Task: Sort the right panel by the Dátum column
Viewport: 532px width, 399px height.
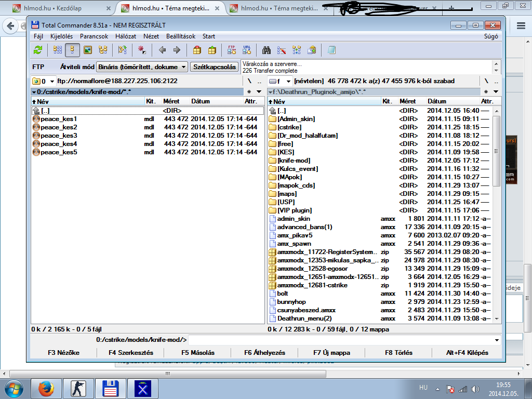Action: (453, 101)
